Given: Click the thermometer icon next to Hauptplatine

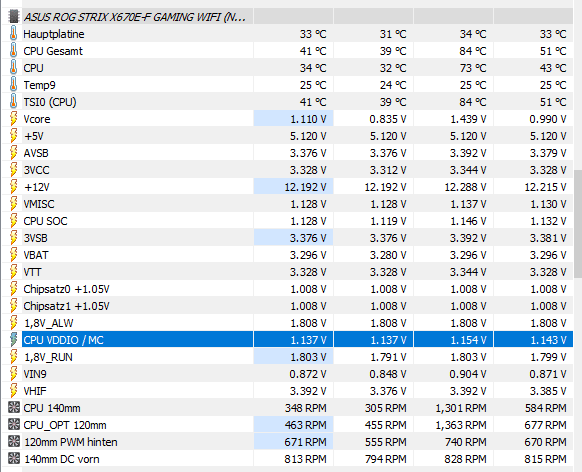Looking at the screenshot, I should pyautogui.click(x=13, y=34).
